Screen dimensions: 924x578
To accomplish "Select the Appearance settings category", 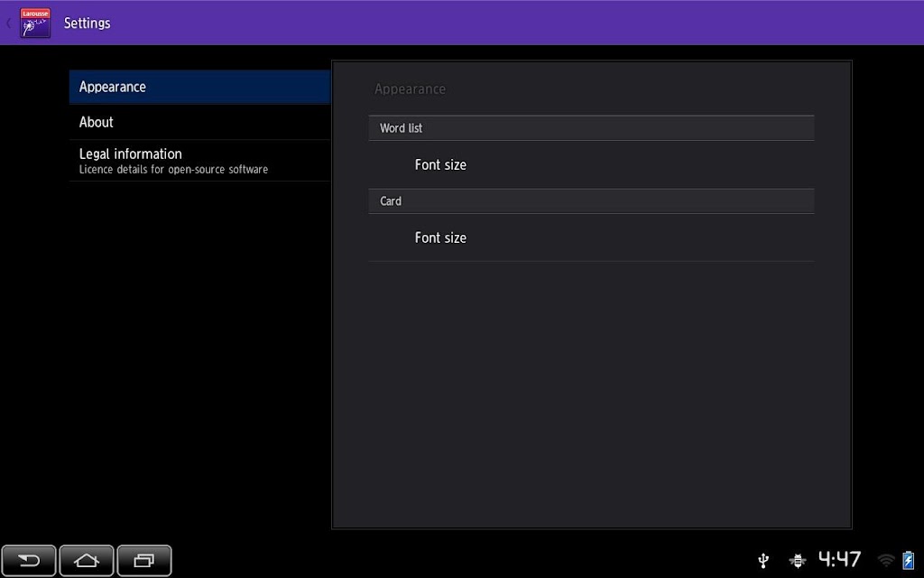I will (199, 88).
